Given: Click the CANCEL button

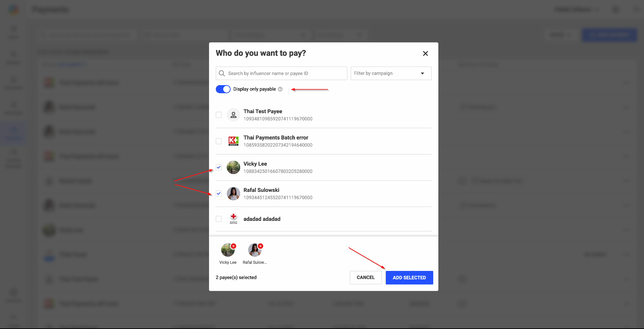Looking at the screenshot, I should (366, 278).
